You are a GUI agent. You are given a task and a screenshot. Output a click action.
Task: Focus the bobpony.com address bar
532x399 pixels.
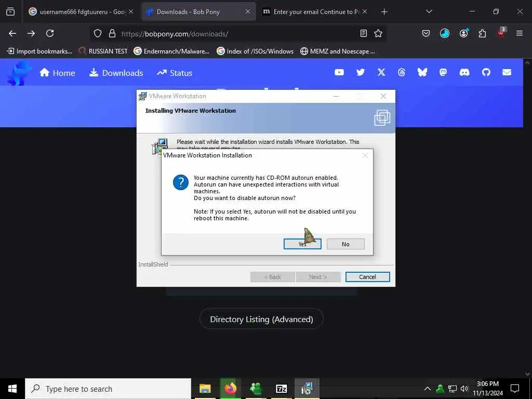tap(237, 34)
